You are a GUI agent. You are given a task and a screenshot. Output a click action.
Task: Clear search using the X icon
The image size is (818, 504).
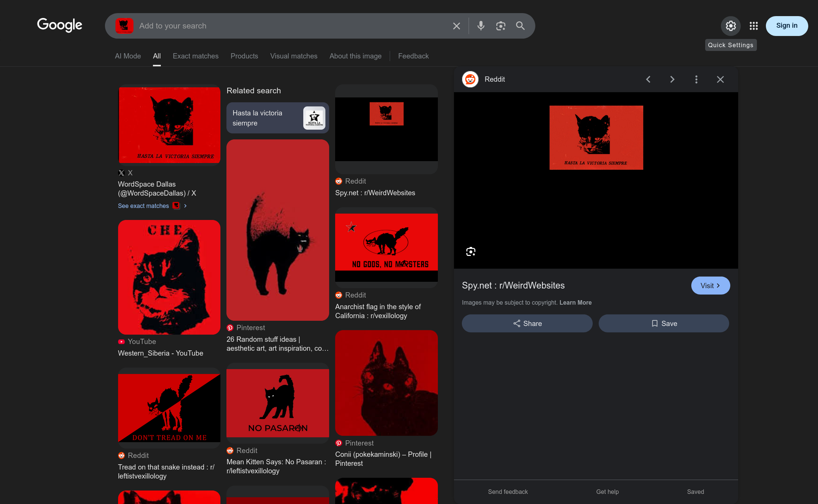[x=456, y=26]
